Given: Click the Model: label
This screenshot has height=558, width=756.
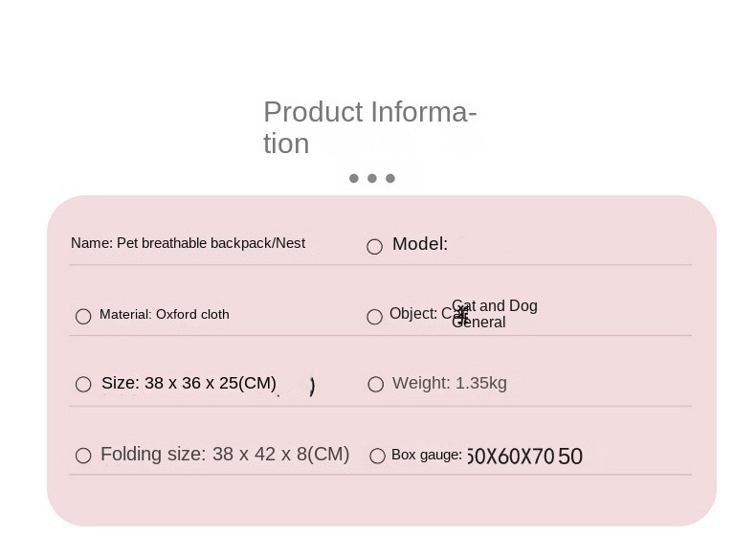Looking at the screenshot, I should (420, 243).
